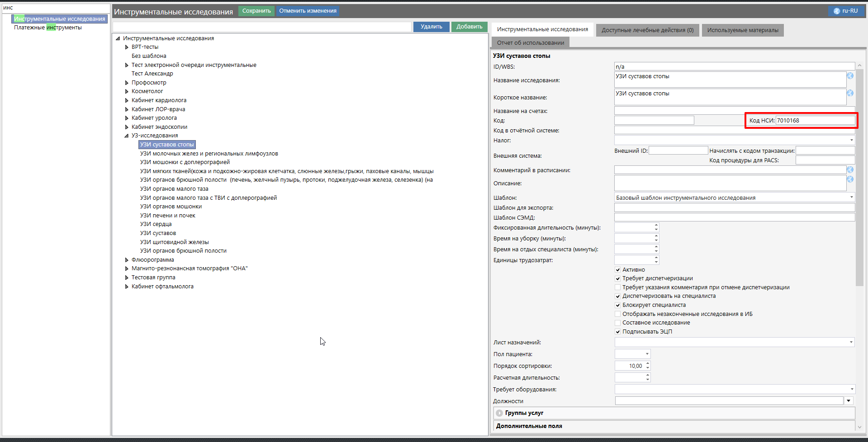
Task: Uncheck the Активно checkbox
Action: tap(618, 270)
